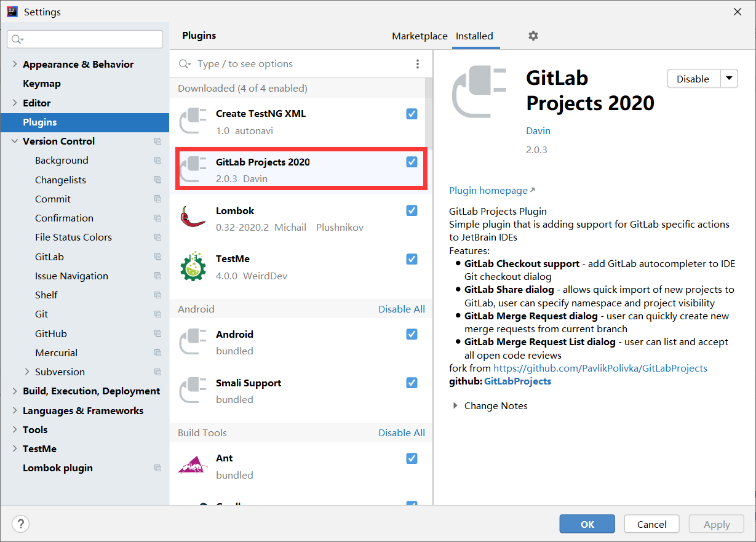Click the Lombok chili pepper icon
The image size is (756, 542).
pos(193,218)
